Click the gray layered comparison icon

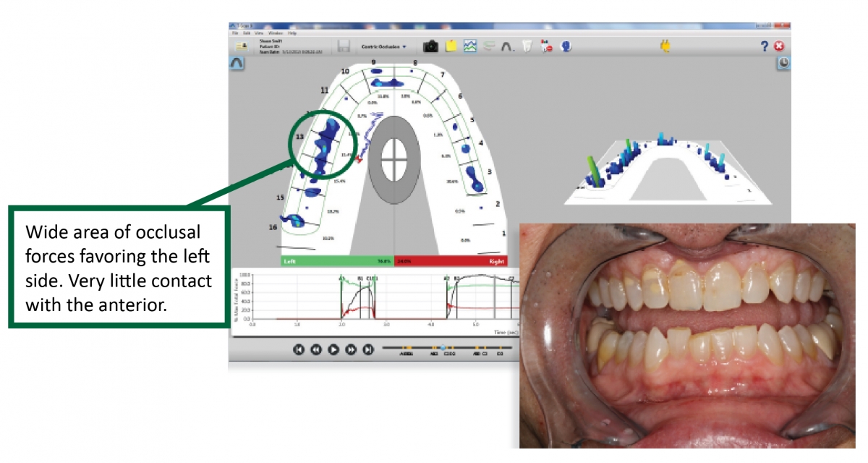click(x=489, y=46)
